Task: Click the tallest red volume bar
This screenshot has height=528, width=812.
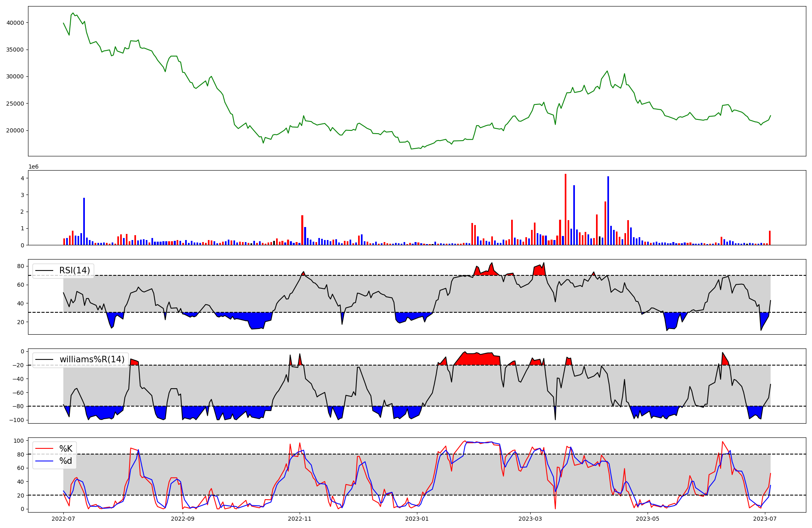Action: click(x=566, y=209)
